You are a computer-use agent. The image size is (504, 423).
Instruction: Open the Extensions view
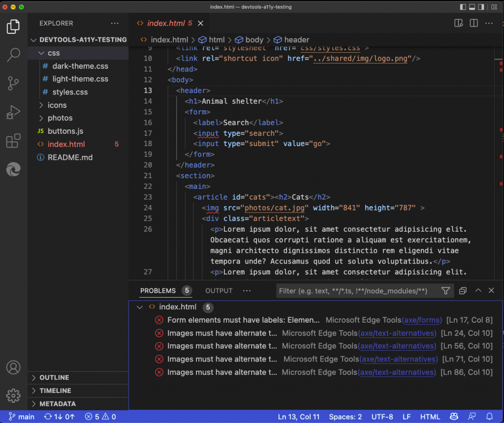click(x=13, y=141)
